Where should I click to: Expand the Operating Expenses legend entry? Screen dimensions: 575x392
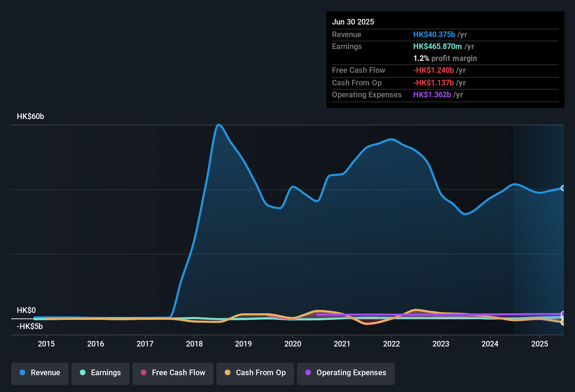[346, 373]
